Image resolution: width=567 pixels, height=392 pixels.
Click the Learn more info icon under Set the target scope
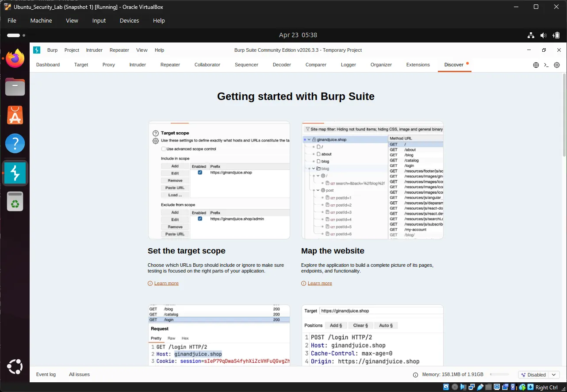point(150,283)
